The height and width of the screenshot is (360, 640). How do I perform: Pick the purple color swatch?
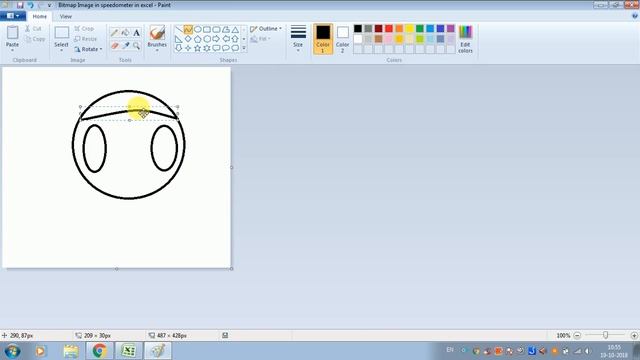[x=451, y=28]
